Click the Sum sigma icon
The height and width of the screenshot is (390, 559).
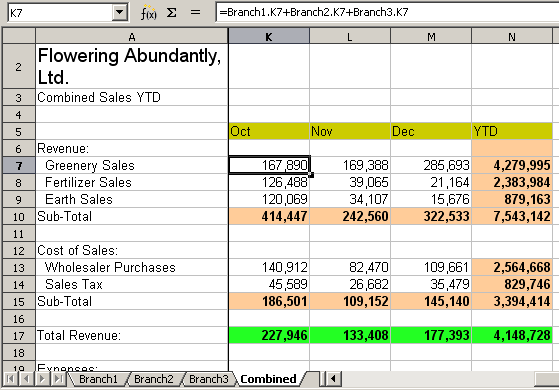click(x=172, y=13)
